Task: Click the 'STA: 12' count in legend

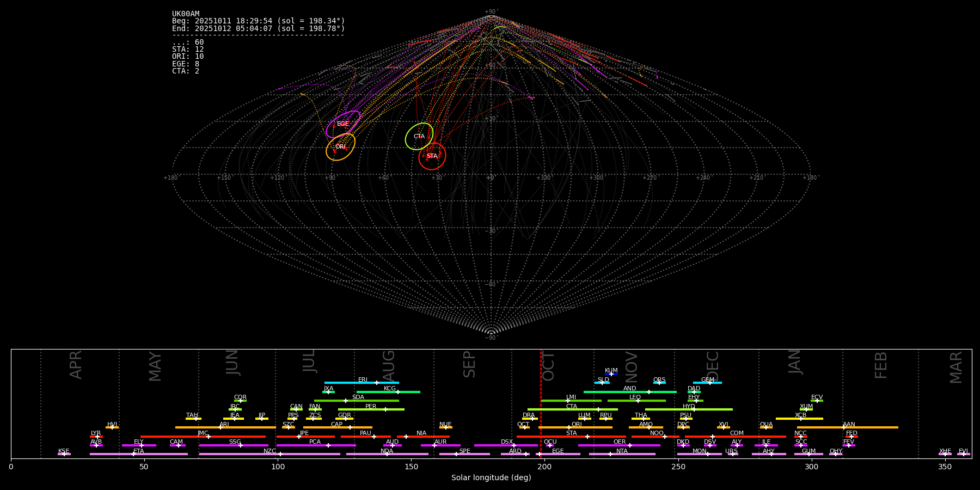Action: 188,50
